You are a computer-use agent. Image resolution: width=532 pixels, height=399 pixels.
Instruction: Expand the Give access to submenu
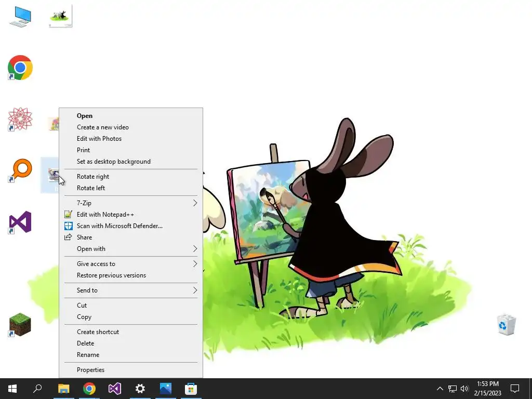tap(130, 263)
